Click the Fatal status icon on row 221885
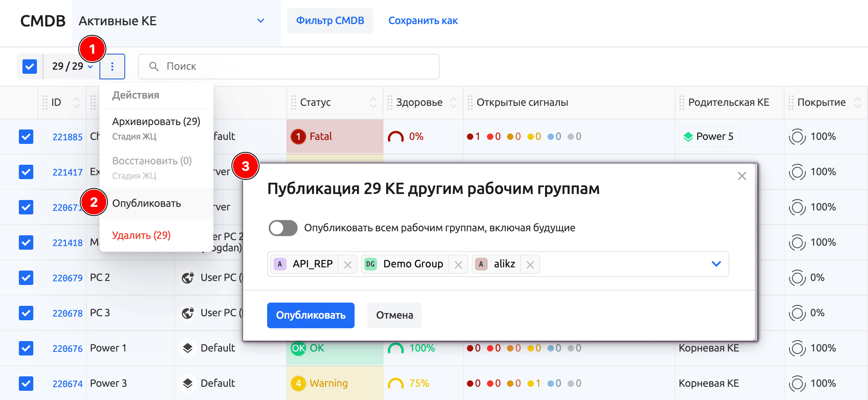This screenshot has width=868, height=400. (298, 136)
